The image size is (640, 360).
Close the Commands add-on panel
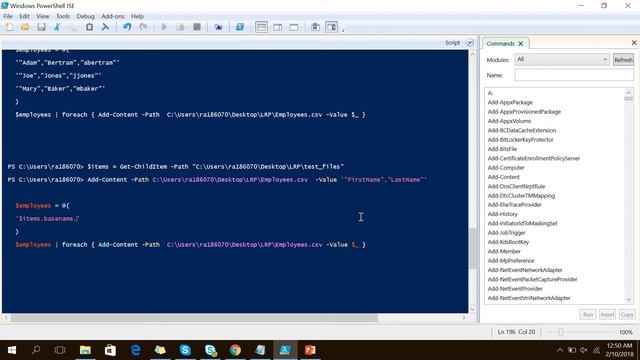[634, 42]
